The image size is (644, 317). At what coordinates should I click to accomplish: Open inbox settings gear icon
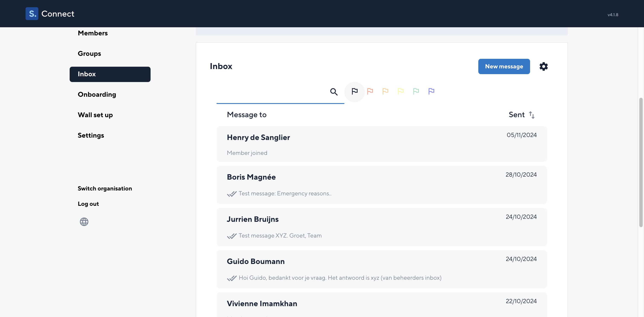543,66
